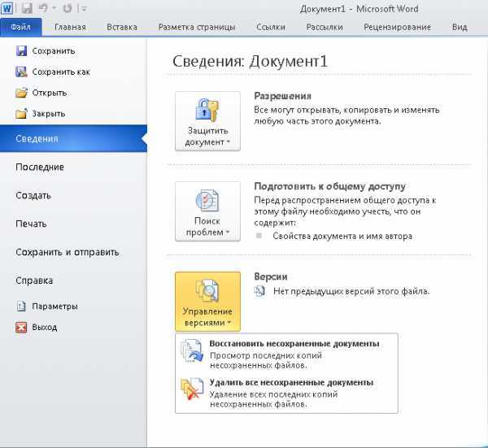Image resolution: width=488 pixels, height=448 pixels.
Task: Expand the Управление версиями dropdown label
Action: coord(207,317)
